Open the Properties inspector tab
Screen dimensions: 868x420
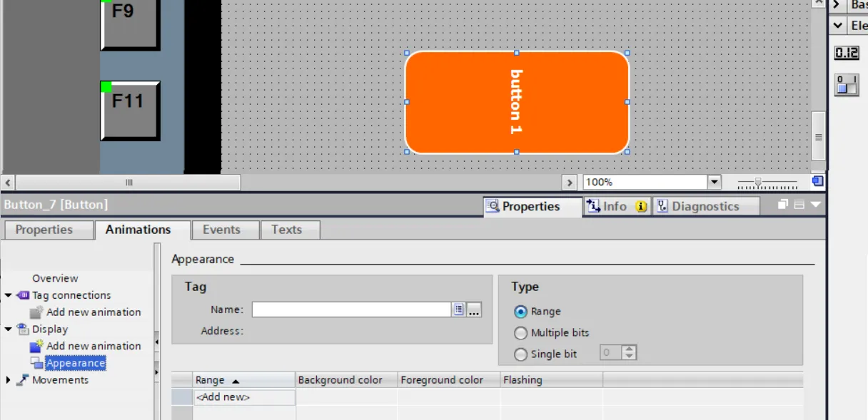[x=532, y=206]
